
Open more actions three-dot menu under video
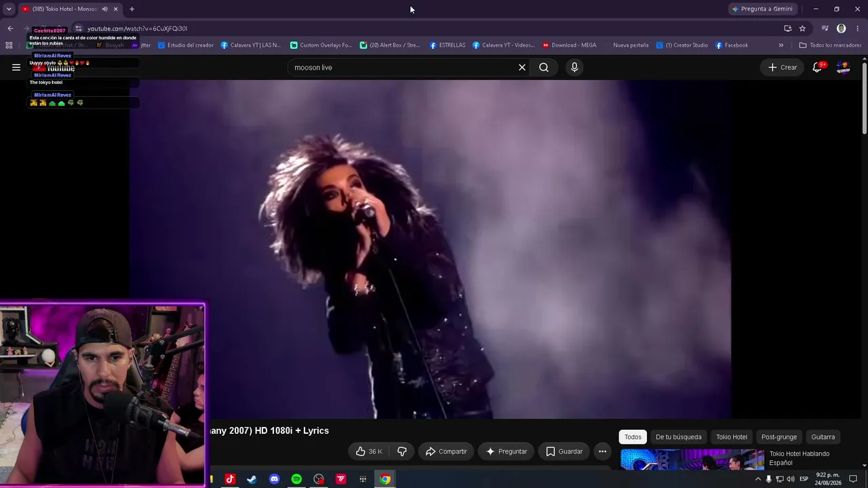click(x=602, y=451)
